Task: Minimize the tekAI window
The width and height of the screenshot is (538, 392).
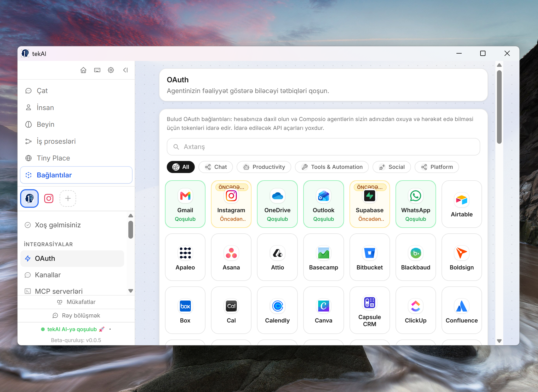Action: click(459, 53)
